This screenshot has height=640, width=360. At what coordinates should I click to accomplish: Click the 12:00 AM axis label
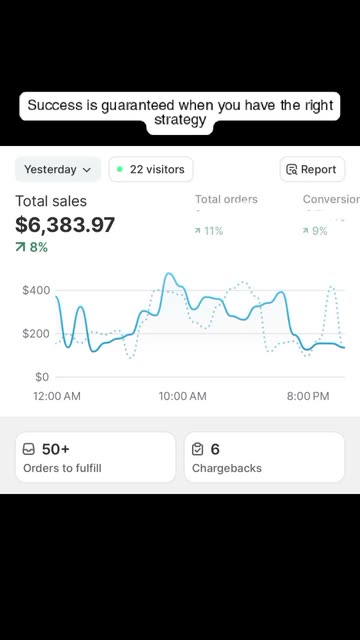click(x=57, y=396)
